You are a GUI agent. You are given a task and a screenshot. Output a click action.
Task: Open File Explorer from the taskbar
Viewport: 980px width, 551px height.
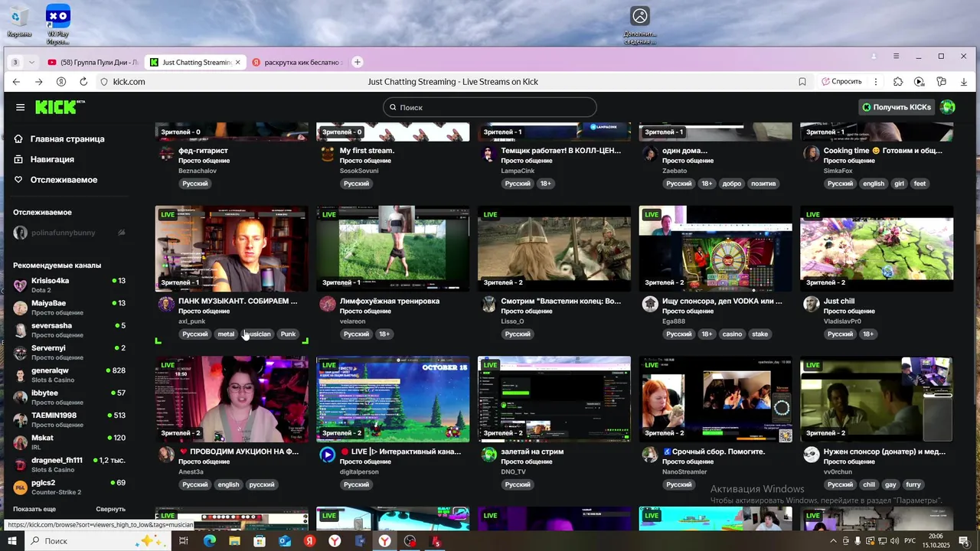pyautogui.click(x=234, y=541)
